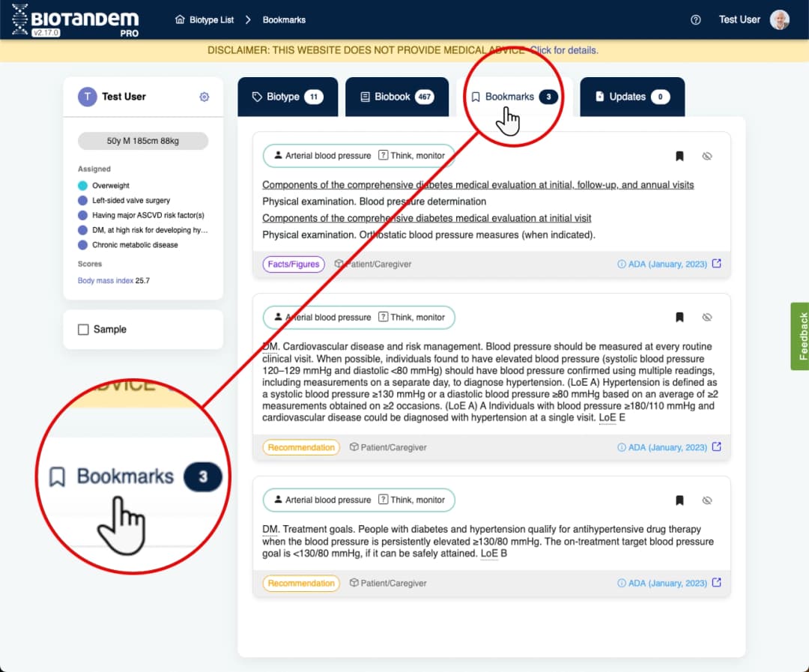Open the green Feedback side button
Image resolution: width=809 pixels, height=672 pixels.
point(799,336)
